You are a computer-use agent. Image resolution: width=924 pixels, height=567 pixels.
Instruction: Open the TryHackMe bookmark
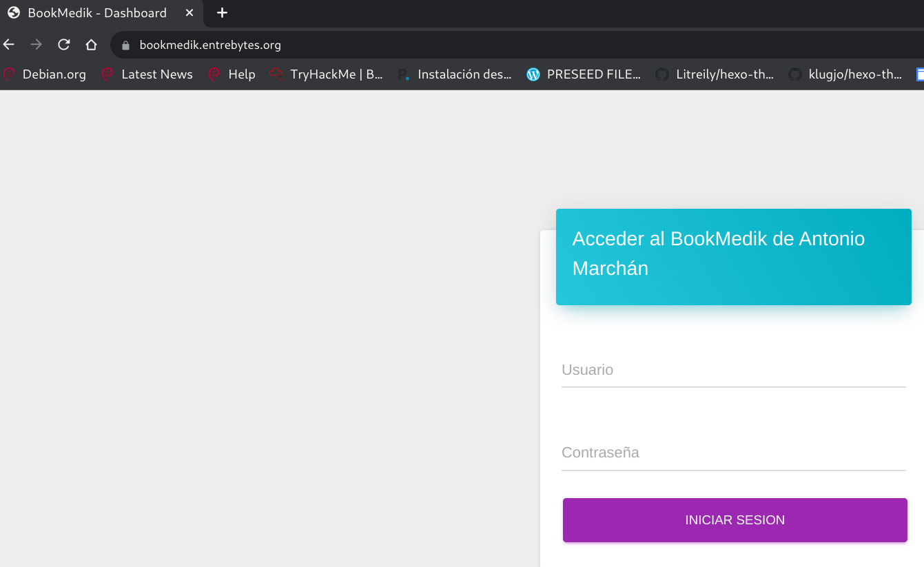[327, 74]
